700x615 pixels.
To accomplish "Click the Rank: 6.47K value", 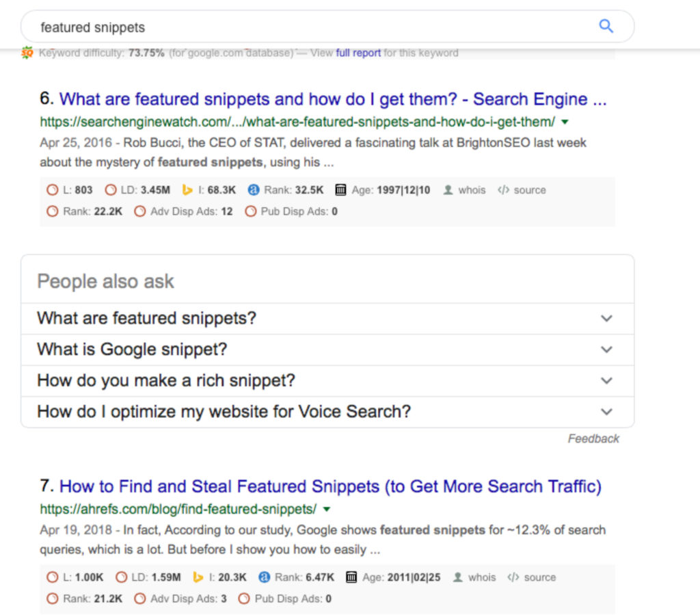I will pos(320,577).
